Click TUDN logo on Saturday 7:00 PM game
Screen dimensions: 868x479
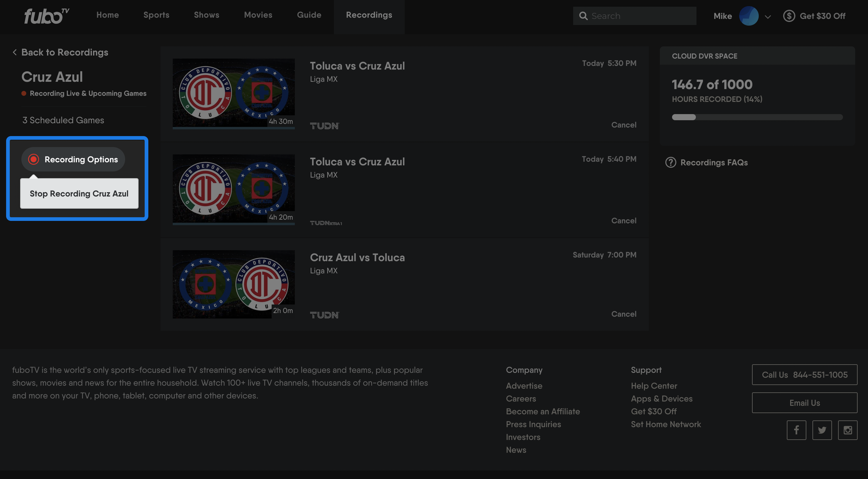coord(324,315)
